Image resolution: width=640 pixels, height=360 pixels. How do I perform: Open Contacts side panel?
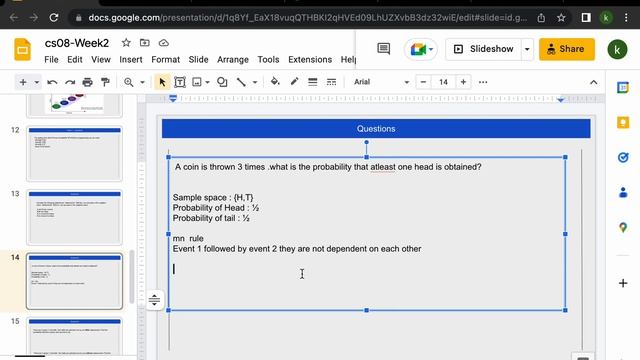tap(623, 192)
